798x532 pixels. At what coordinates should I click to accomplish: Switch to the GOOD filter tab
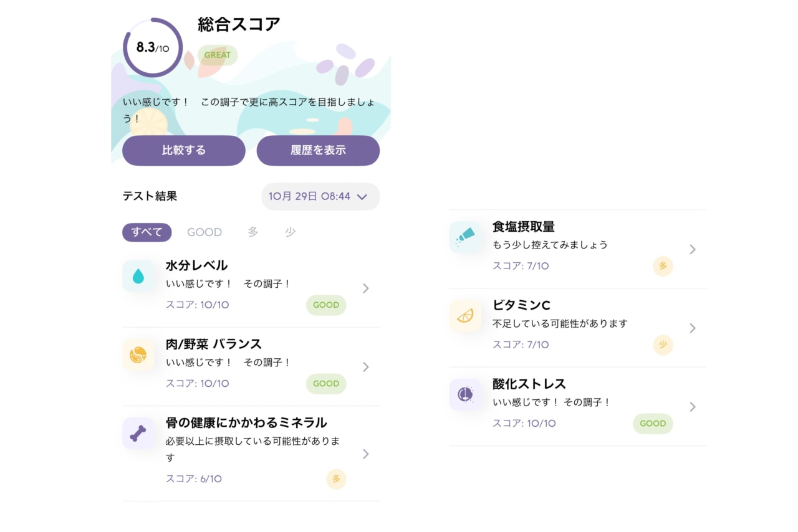pos(204,232)
